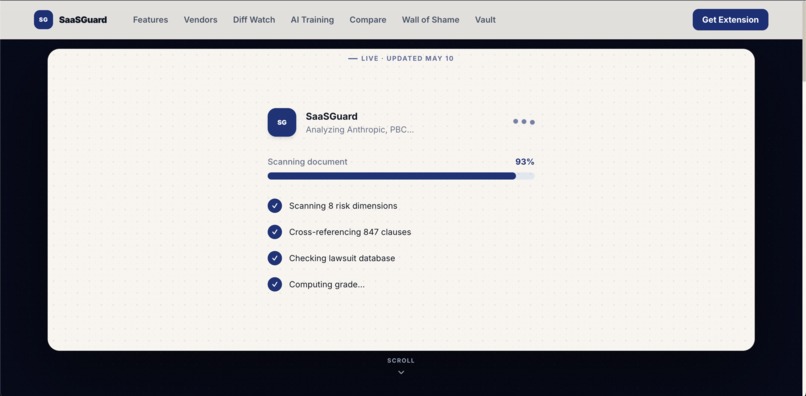Click 'Cross-referencing 847 clauses' text
The width and height of the screenshot is (806, 396).
click(350, 232)
